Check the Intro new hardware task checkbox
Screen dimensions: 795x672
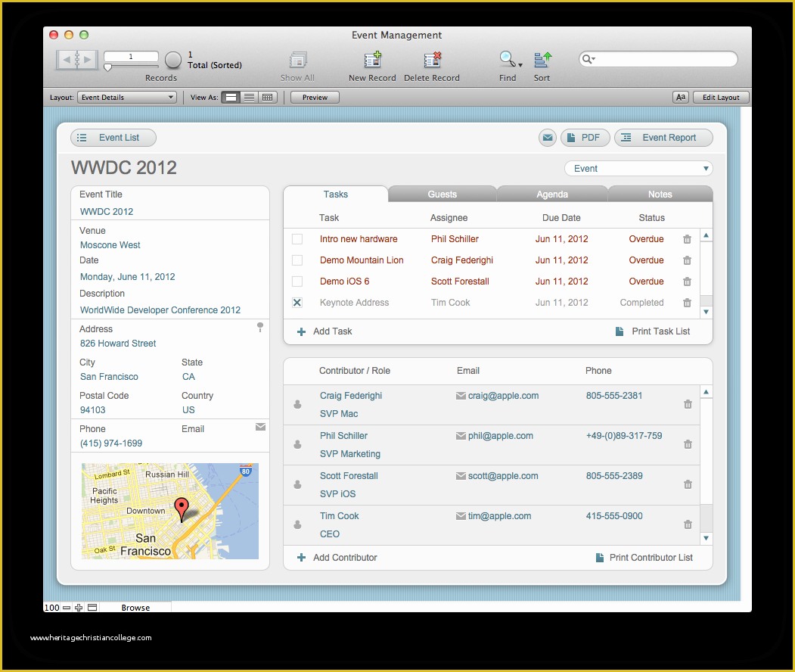297,239
